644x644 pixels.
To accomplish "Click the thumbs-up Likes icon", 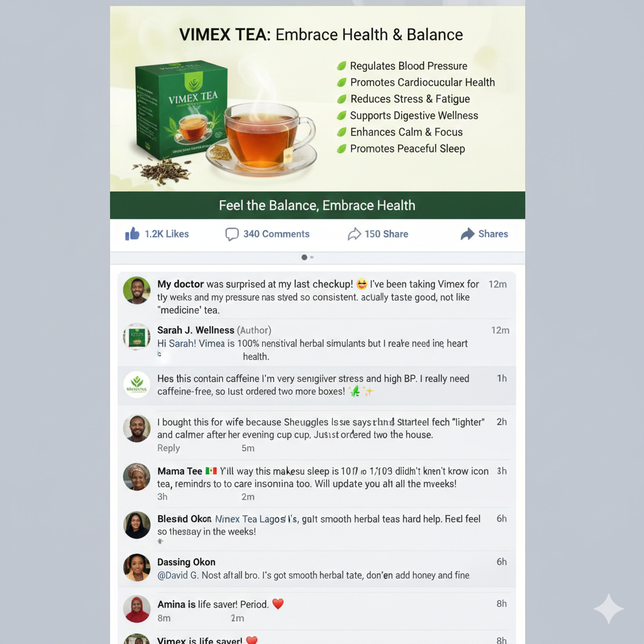I will coord(132,234).
